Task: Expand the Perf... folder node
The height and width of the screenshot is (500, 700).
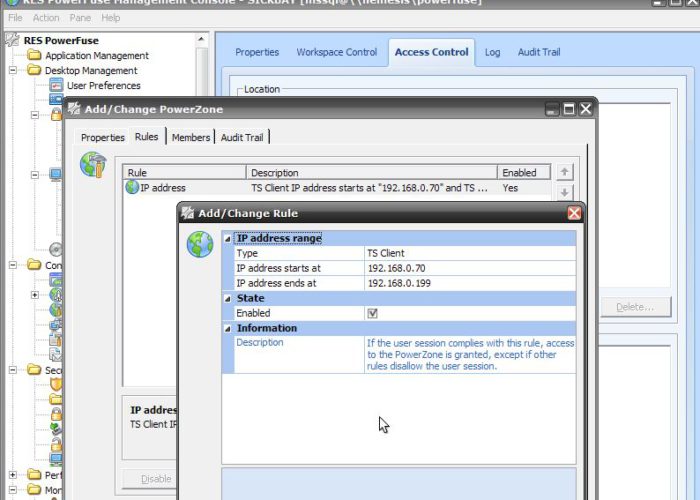Action: [13, 475]
